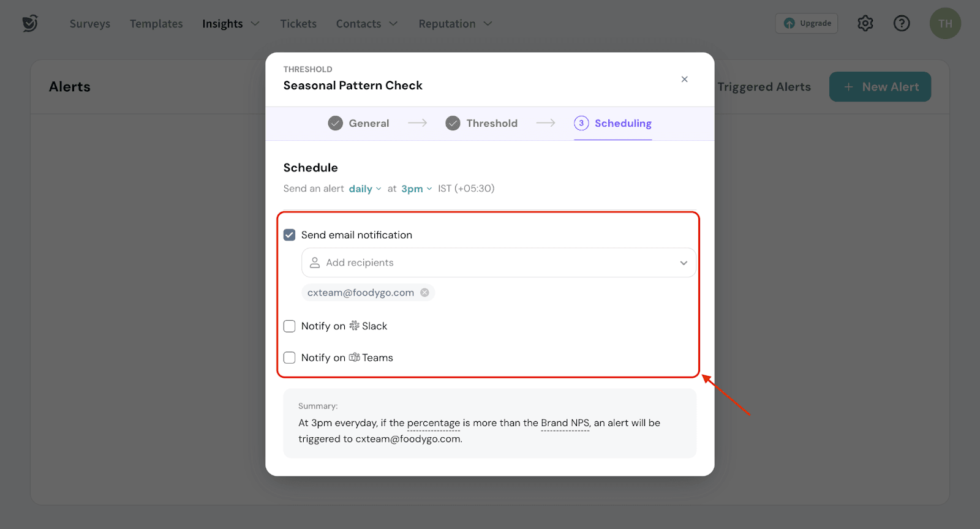Expand the Add recipients dropdown

point(683,263)
